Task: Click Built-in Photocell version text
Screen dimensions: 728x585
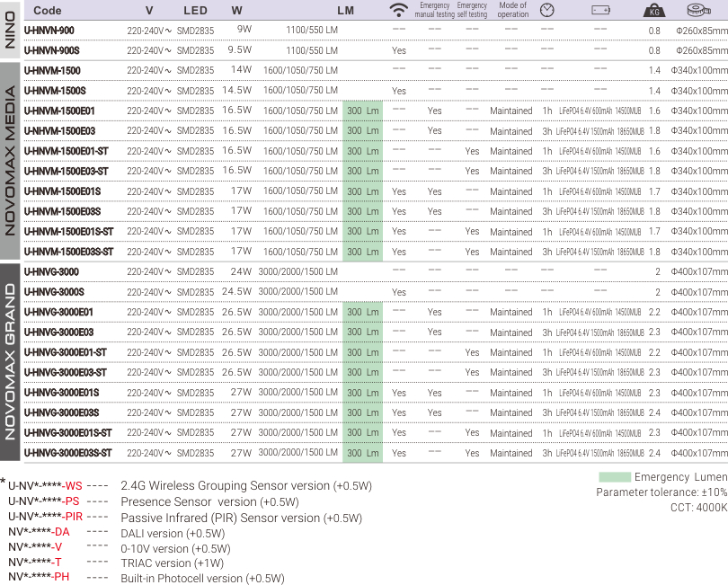Action: tap(202, 579)
